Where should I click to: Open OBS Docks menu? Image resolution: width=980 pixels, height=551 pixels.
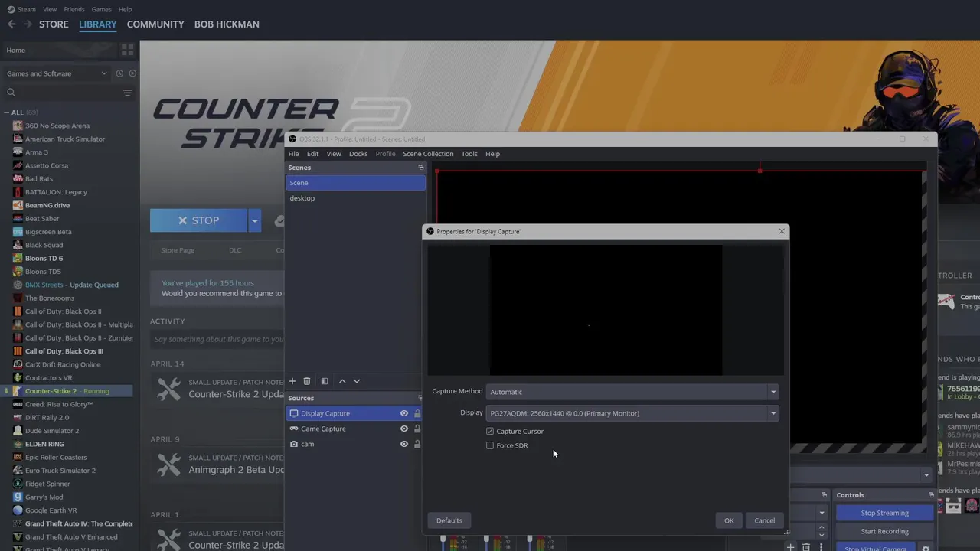[x=358, y=154]
